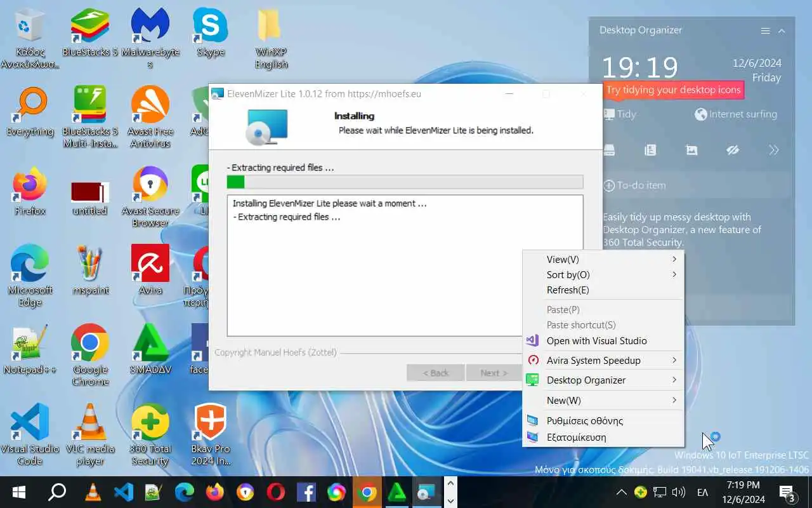
Task: Select the WinXP English folder
Action: click(x=271, y=38)
